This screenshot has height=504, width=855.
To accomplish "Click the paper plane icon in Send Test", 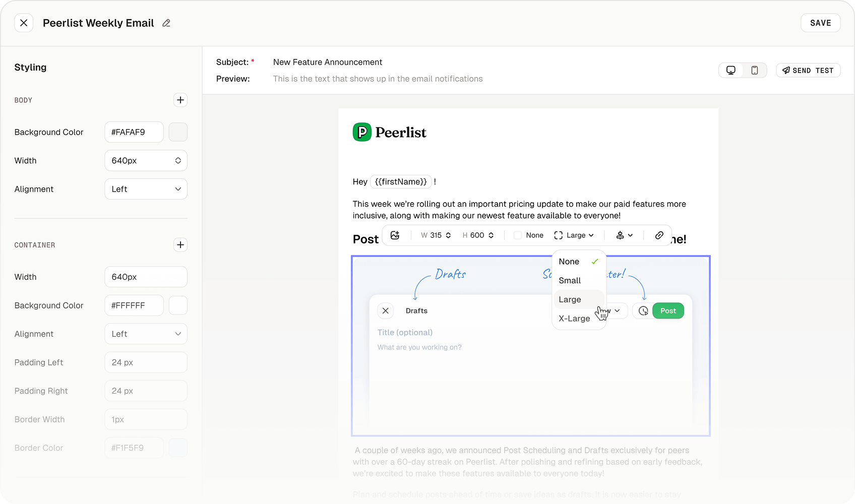I will tap(786, 70).
